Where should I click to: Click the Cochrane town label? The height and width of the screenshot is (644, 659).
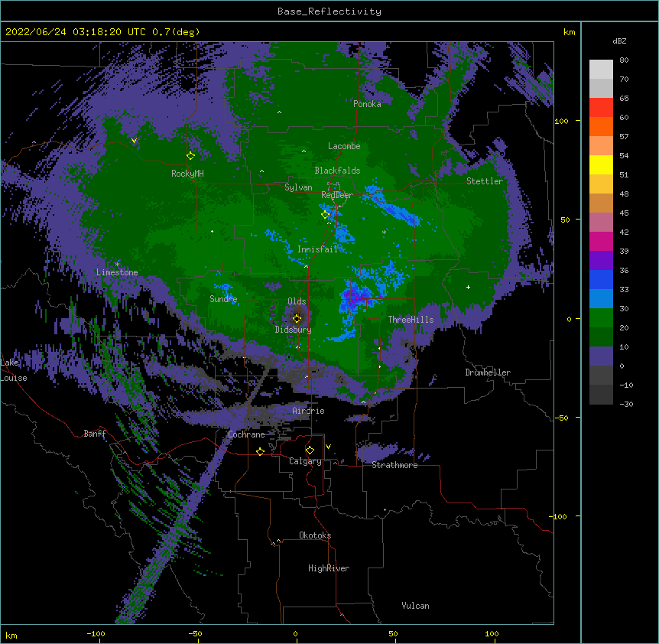[246, 434]
